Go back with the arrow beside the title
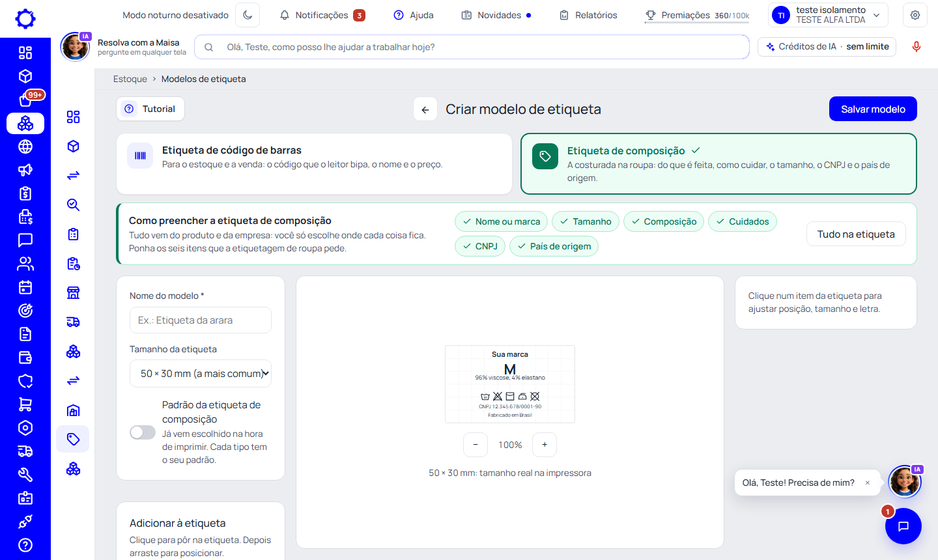The width and height of the screenshot is (938, 560). [425, 109]
